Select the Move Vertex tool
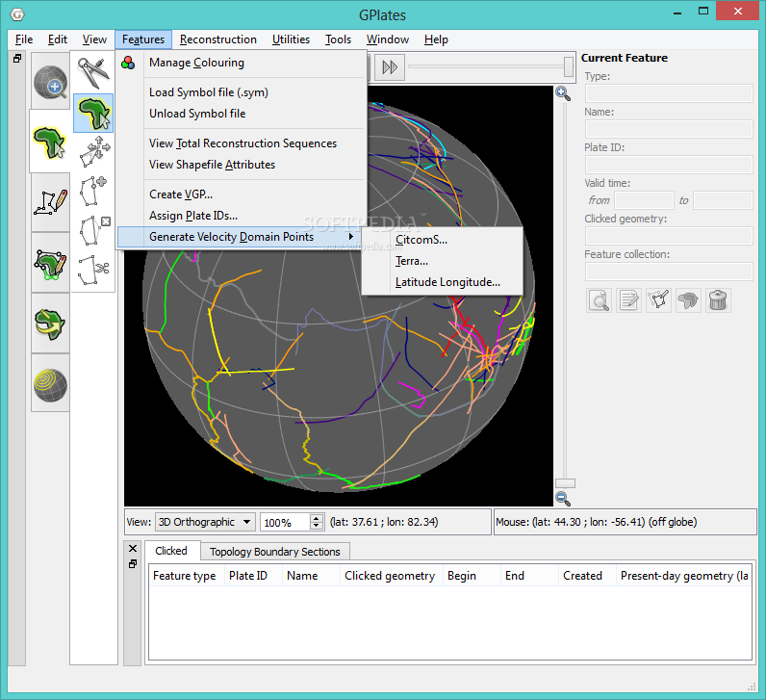The width and height of the screenshot is (766, 700). (94, 151)
